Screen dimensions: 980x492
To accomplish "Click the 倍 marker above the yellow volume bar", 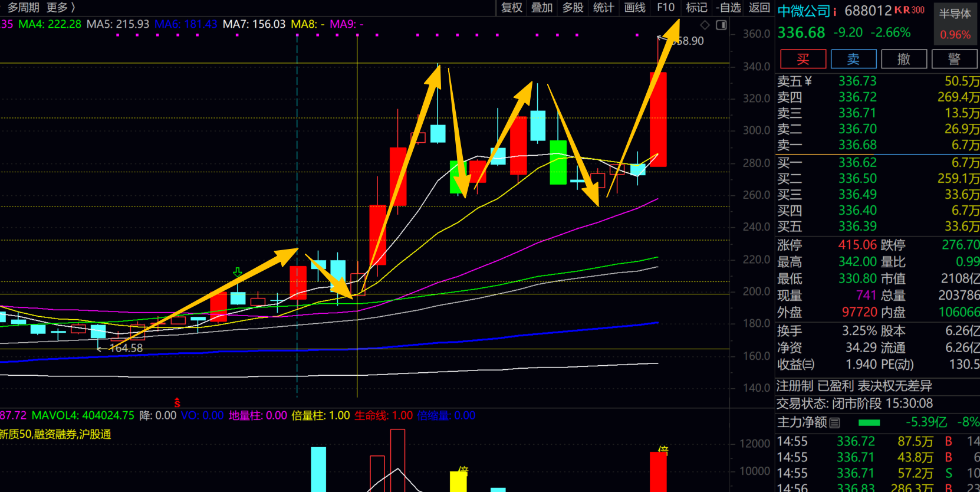I will click(463, 470).
